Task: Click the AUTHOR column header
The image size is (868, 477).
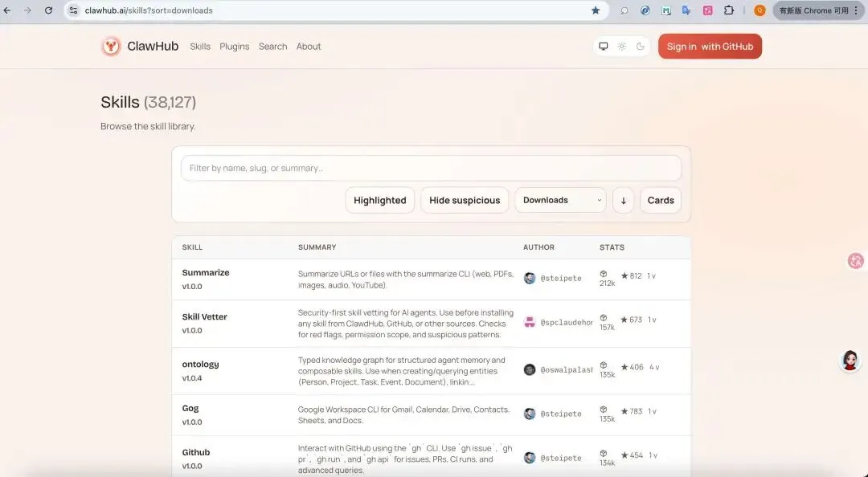Action: [x=538, y=247]
